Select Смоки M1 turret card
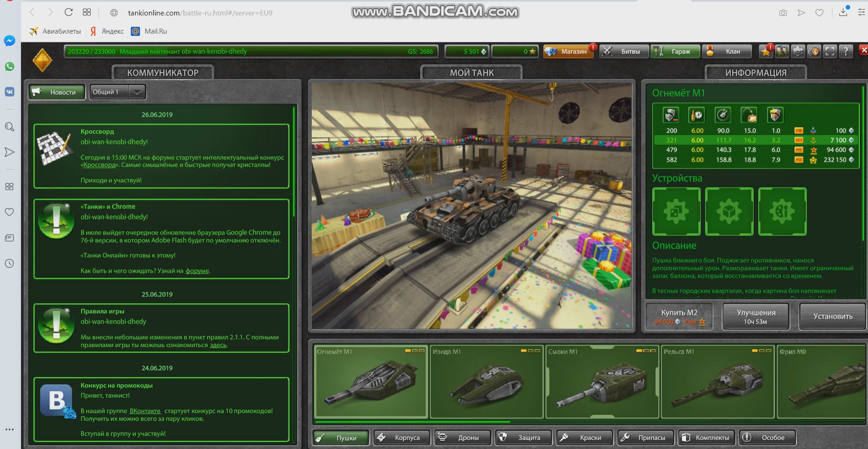868x449 pixels. [x=602, y=382]
